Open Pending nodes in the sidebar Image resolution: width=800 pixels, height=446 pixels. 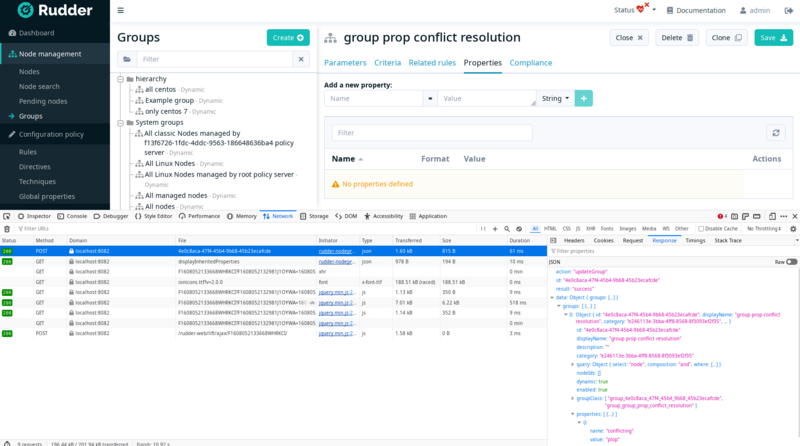click(43, 102)
